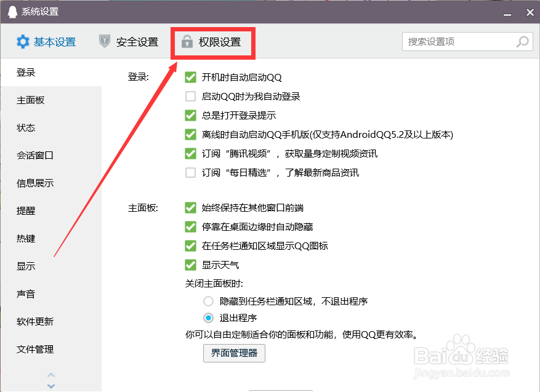Select 隐藏到任务栏通知区域 radio option
Viewport: 540px width, 392px height.
pyautogui.click(x=208, y=302)
